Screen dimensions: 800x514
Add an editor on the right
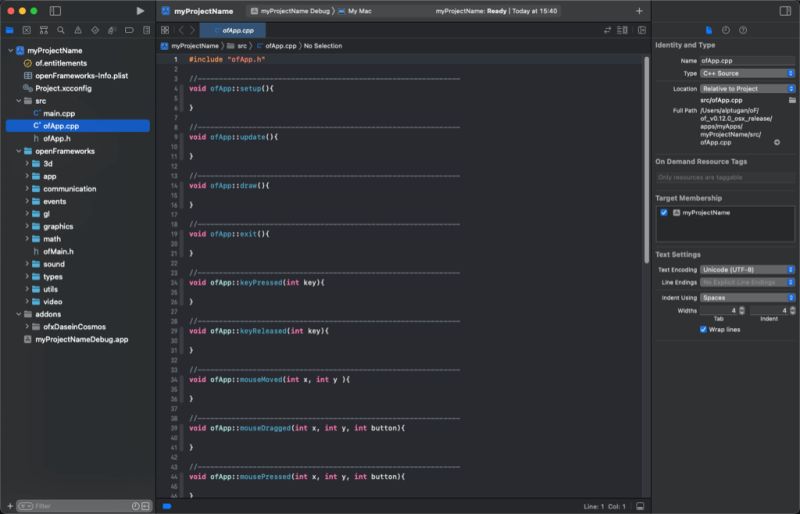click(642, 30)
